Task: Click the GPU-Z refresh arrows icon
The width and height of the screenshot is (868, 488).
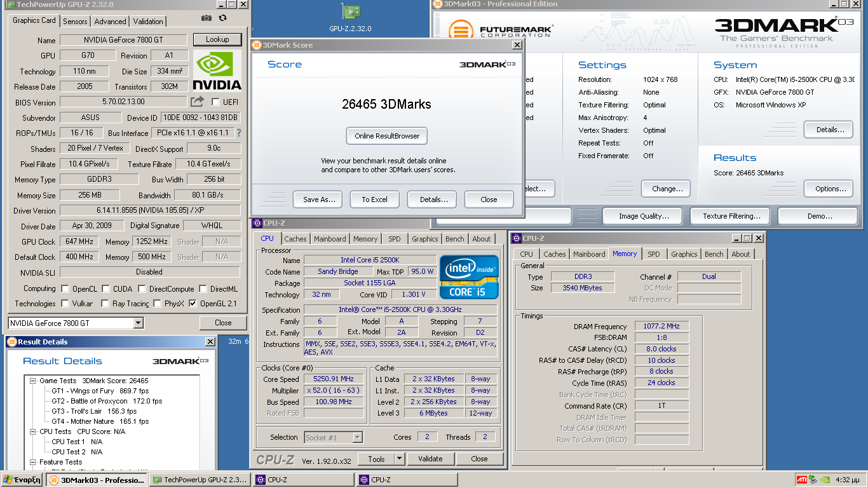Action: click(222, 18)
